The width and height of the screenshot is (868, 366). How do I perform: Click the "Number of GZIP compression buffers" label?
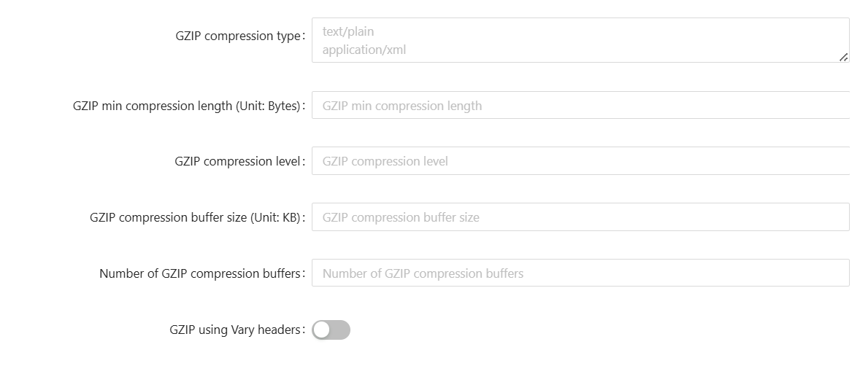(200, 273)
